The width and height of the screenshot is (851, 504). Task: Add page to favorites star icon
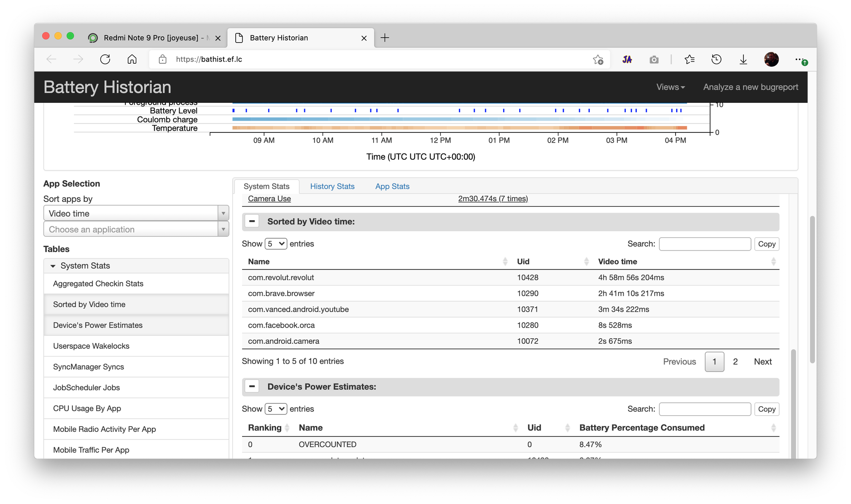(x=598, y=59)
